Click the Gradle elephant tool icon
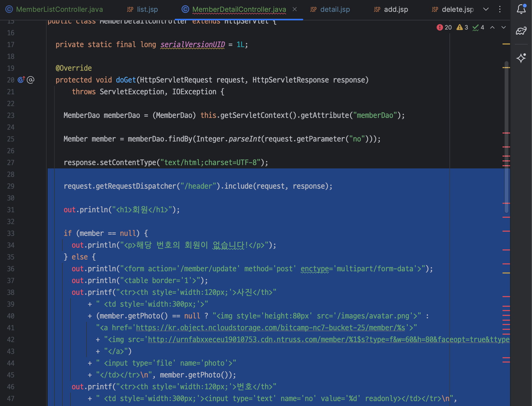The image size is (532, 406). point(521,31)
